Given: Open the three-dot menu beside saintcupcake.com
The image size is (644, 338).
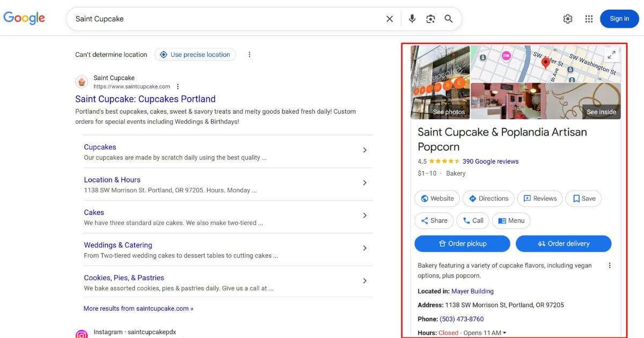Looking at the screenshot, I should 177,86.
